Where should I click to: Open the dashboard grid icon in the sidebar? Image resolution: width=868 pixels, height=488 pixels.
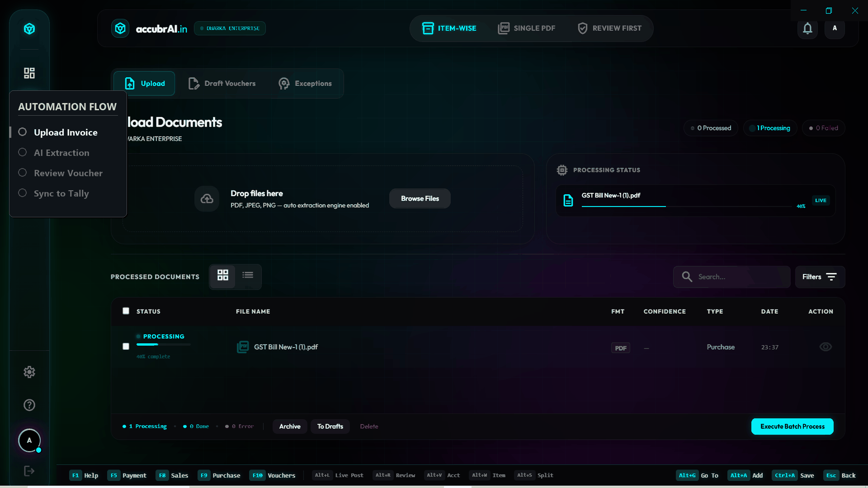click(x=29, y=73)
